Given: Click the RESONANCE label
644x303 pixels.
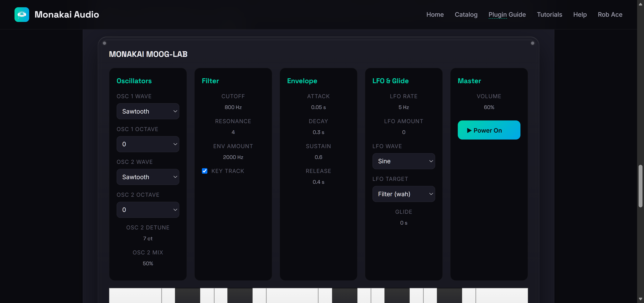Looking at the screenshot, I should click(233, 121).
